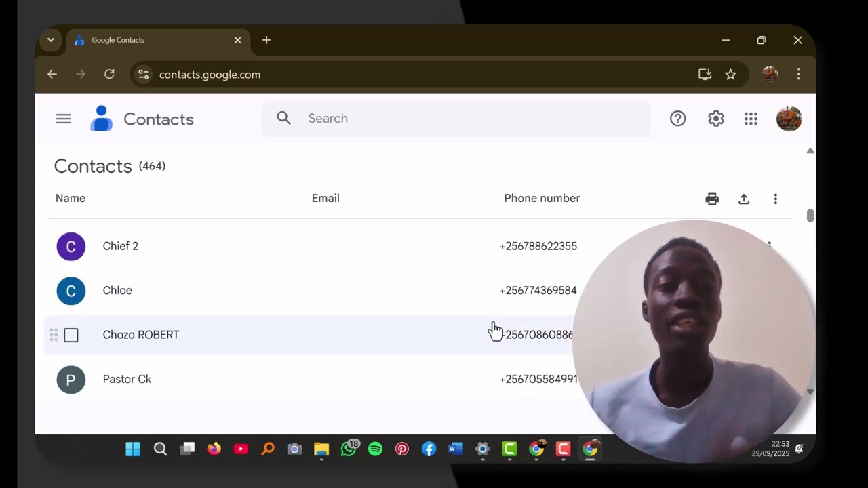868x488 pixels.
Task: Open the Windows Start menu
Action: [133, 449]
